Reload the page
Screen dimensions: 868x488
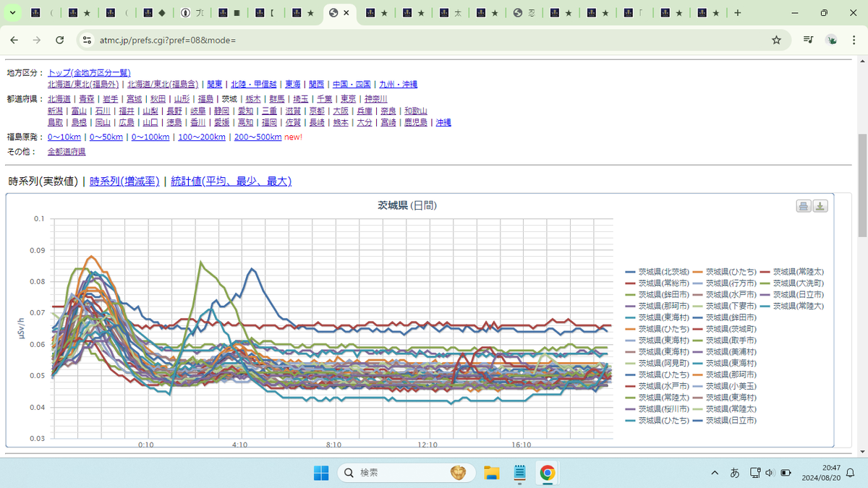(60, 40)
